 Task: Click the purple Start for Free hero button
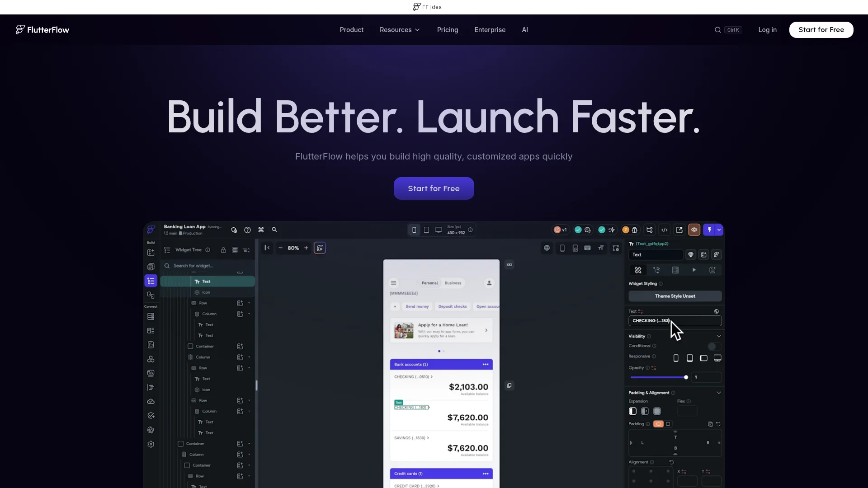click(x=434, y=188)
